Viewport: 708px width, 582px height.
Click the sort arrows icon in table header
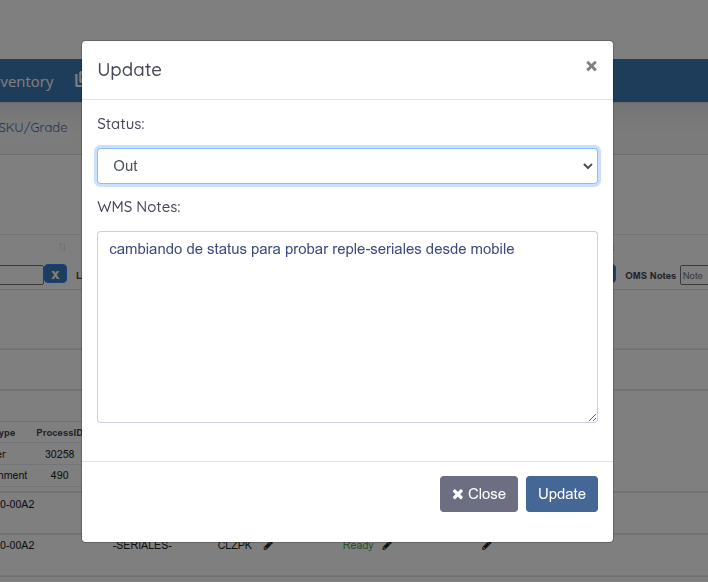click(62, 247)
